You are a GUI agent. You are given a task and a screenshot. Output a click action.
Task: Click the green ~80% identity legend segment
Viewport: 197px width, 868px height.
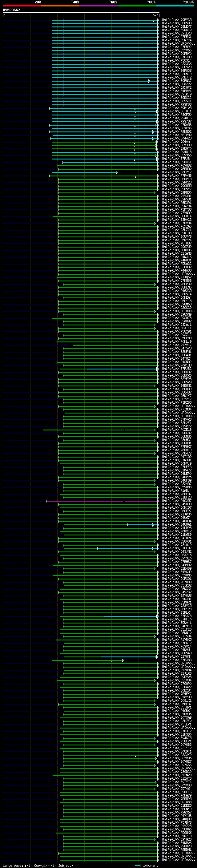(137, 6)
